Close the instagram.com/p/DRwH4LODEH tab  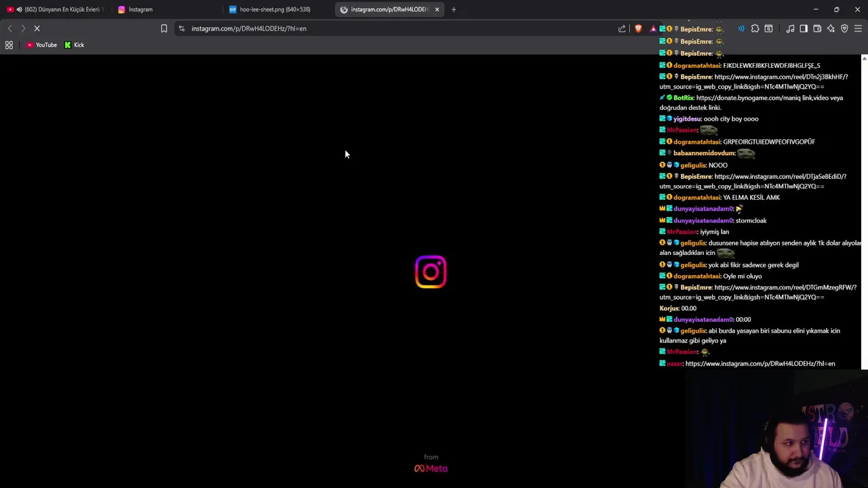pyautogui.click(x=437, y=9)
